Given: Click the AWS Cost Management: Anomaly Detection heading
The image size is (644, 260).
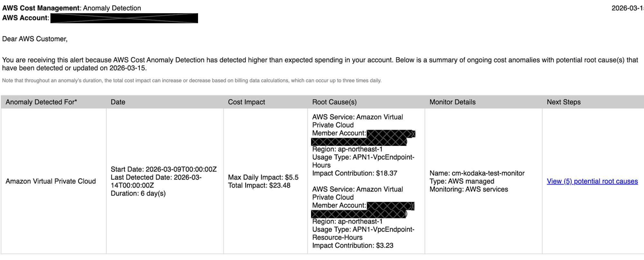Looking at the screenshot, I should coord(71,8).
